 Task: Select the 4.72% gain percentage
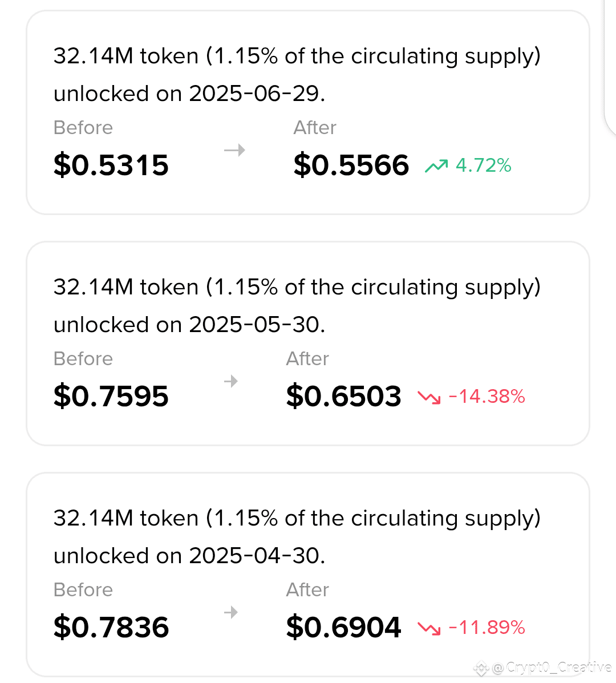[483, 165]
